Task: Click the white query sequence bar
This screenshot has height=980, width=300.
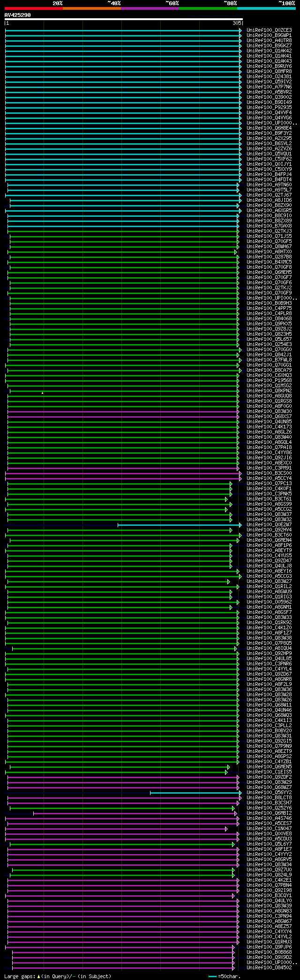Action: 124,20
